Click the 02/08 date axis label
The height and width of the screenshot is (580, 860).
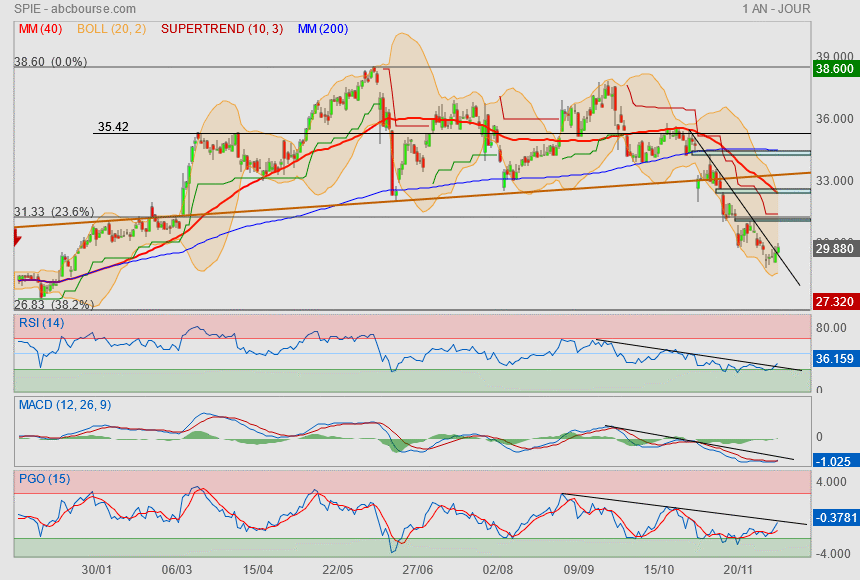[497, 570]
